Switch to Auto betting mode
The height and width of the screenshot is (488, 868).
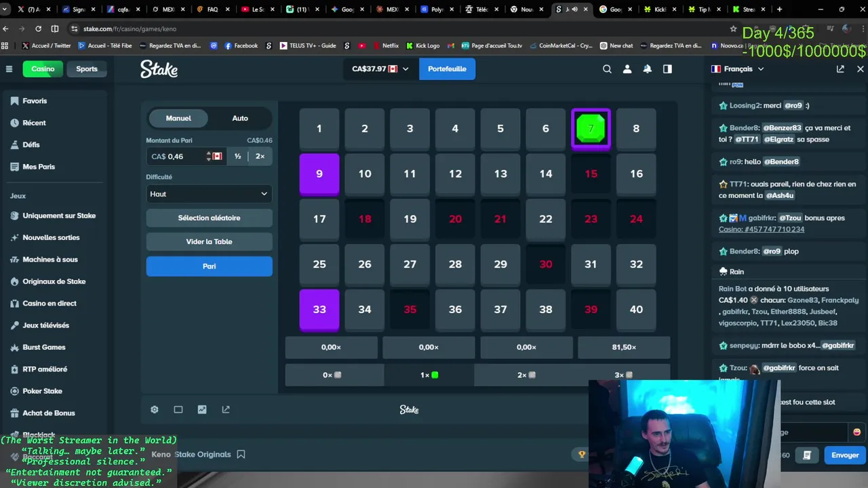240,118
